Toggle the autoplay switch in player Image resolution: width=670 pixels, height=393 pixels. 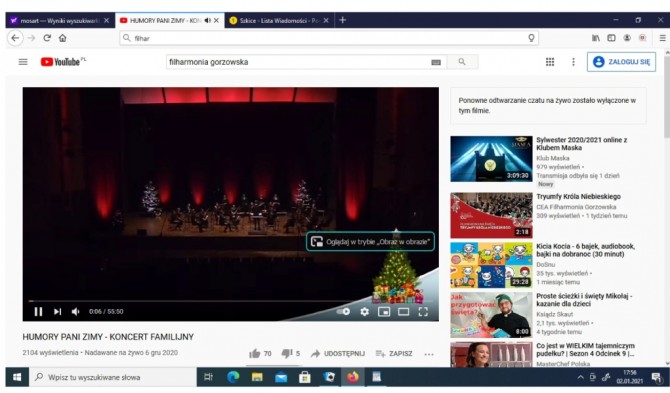343,311
